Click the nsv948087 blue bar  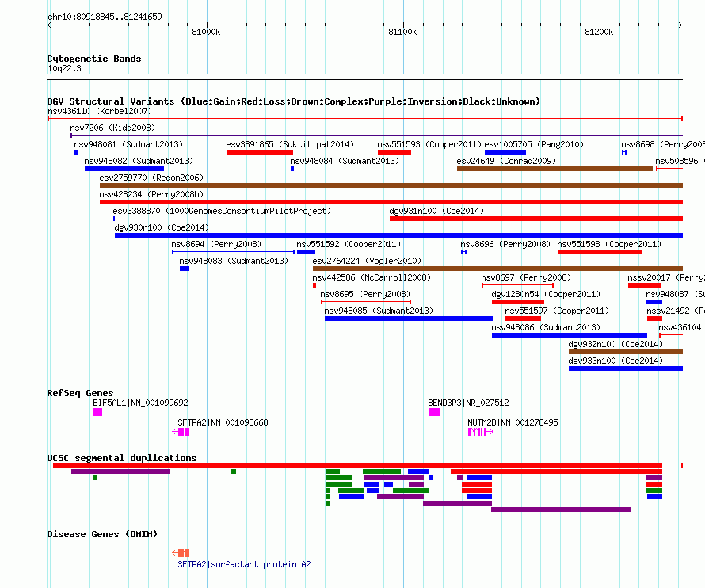click(654, 302)
